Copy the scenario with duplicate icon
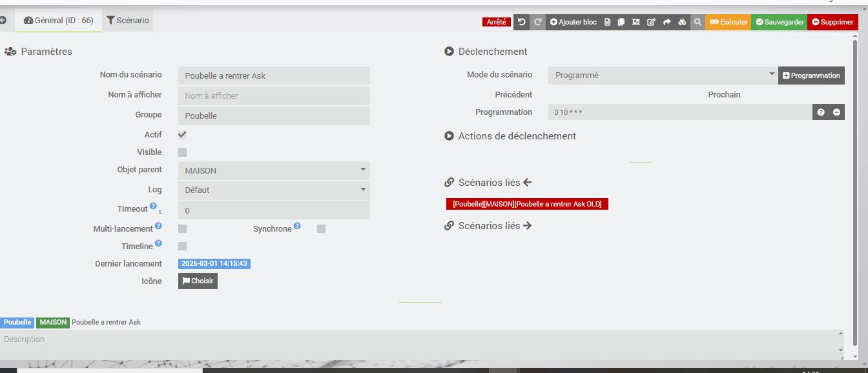 tap(621, 22)
